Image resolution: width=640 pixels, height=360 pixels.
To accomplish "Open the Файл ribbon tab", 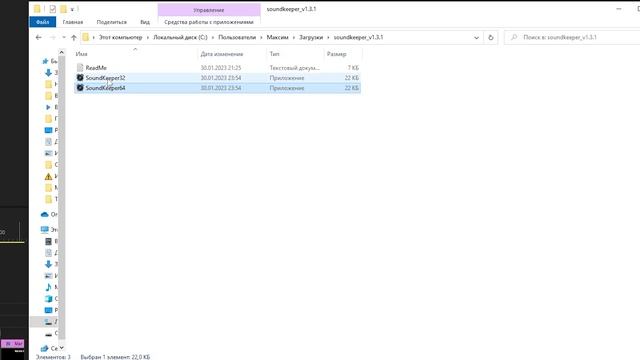I will [x=42, y=22].
